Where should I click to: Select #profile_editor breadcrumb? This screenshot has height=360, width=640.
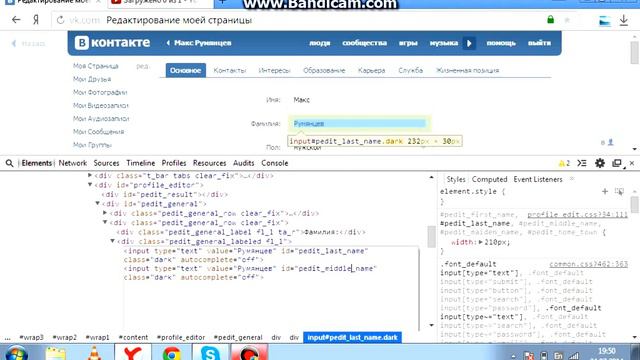pyautogui.click(x=181, y=338)
